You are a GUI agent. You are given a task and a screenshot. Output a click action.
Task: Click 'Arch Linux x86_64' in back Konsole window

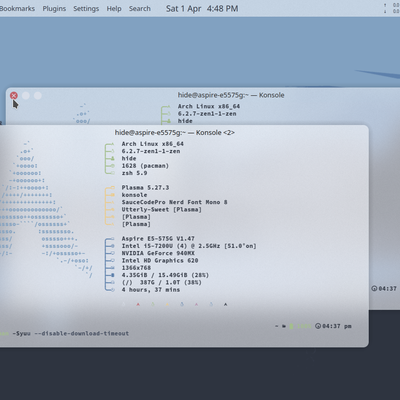(209, 107)
